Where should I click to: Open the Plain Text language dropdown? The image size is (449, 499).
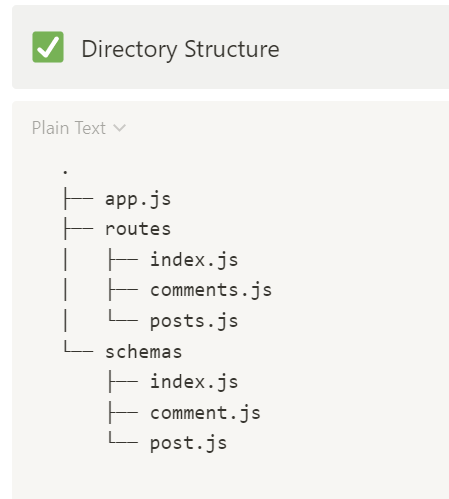click(79, 128)
